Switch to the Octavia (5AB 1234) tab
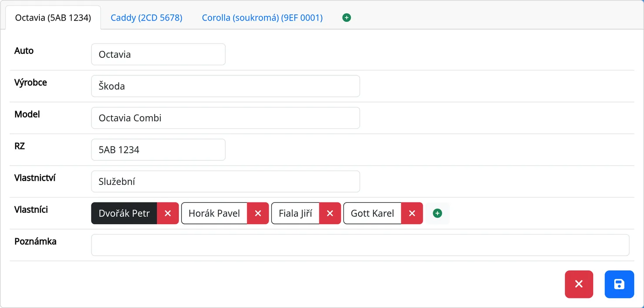This screenshot has width=644, height=308. point(53,18)
